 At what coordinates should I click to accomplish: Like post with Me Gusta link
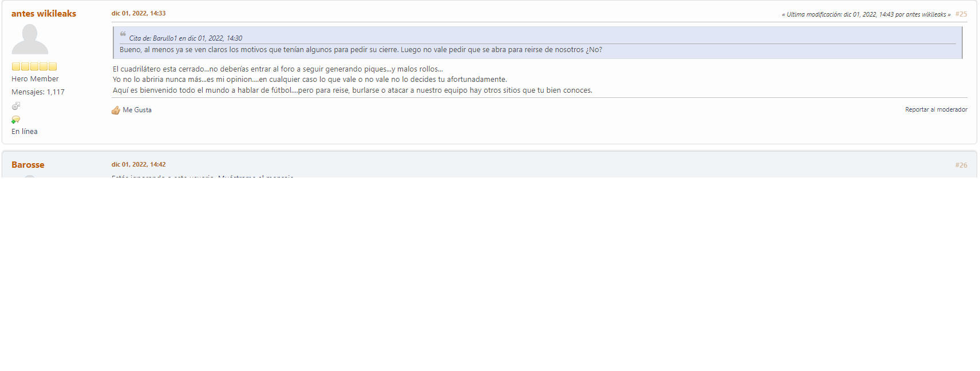click(137, 110)
